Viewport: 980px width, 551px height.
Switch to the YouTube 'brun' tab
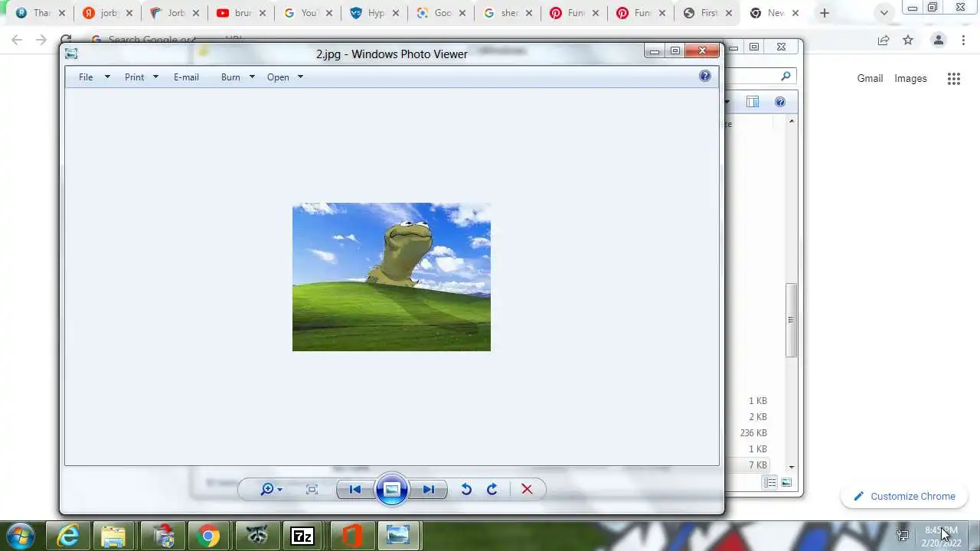pos(242,13)
